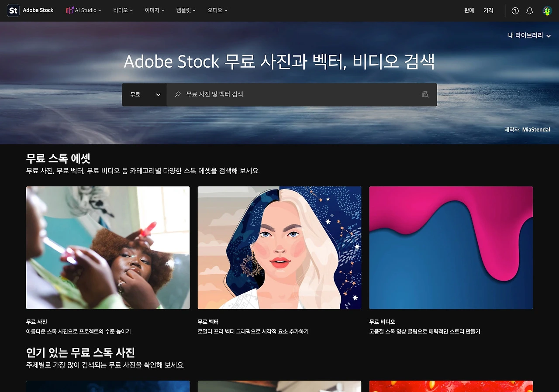Open the user profile avatar

pyautogui.click(x=547, y=11)
